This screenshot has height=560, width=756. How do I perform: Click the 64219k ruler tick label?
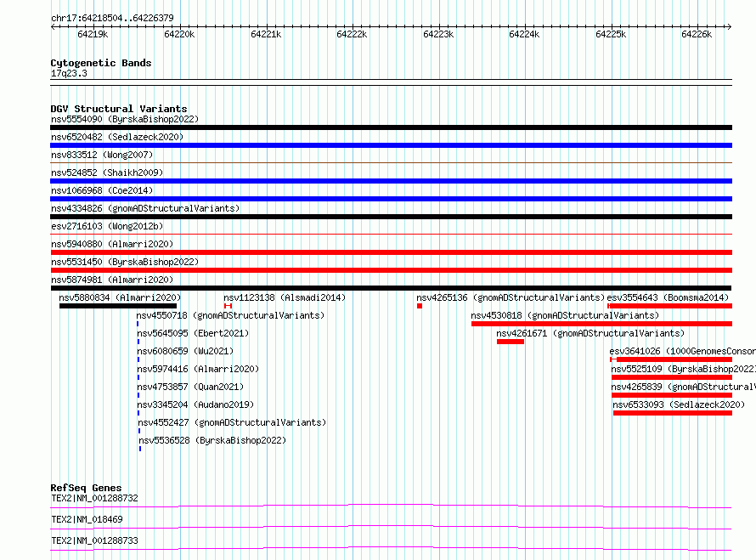(93, 34)
